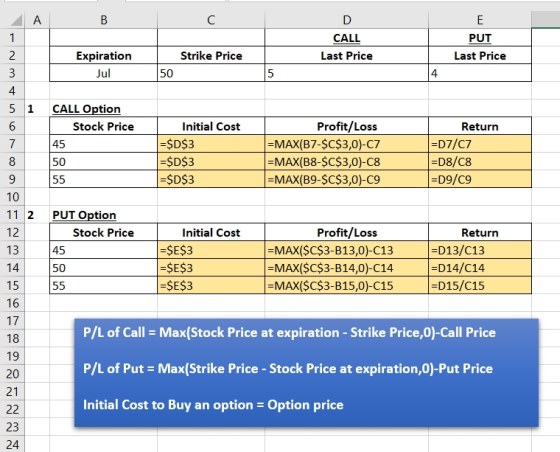The height and width of the screenshot is (452, 560).
Task: Click the P/L of Put formula line
Action: tap(288, 368)
